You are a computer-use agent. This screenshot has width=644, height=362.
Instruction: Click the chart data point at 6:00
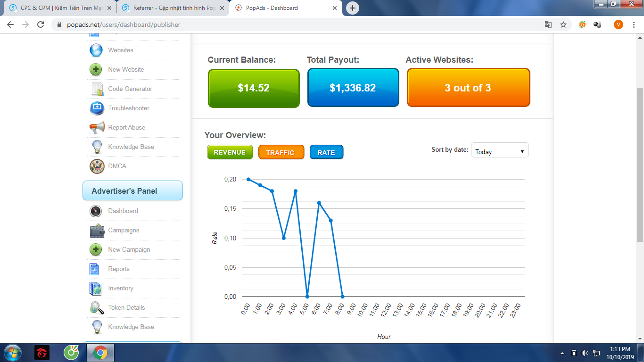coord(319,203)
